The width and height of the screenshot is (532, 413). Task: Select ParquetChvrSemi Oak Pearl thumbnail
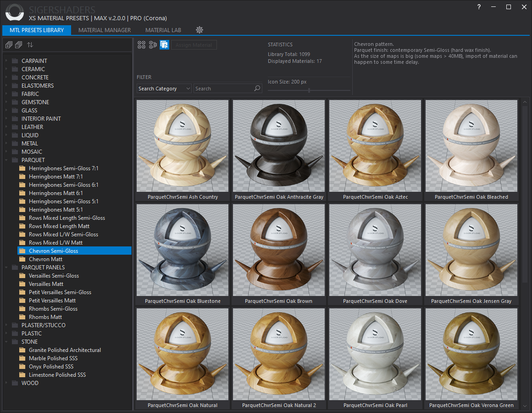pyautogui.click(x=375, y=354)
